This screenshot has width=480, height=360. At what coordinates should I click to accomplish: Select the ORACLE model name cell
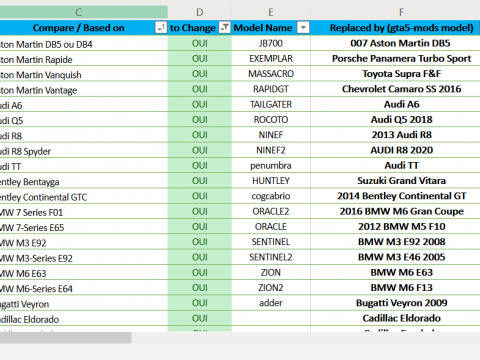(271, 226)
